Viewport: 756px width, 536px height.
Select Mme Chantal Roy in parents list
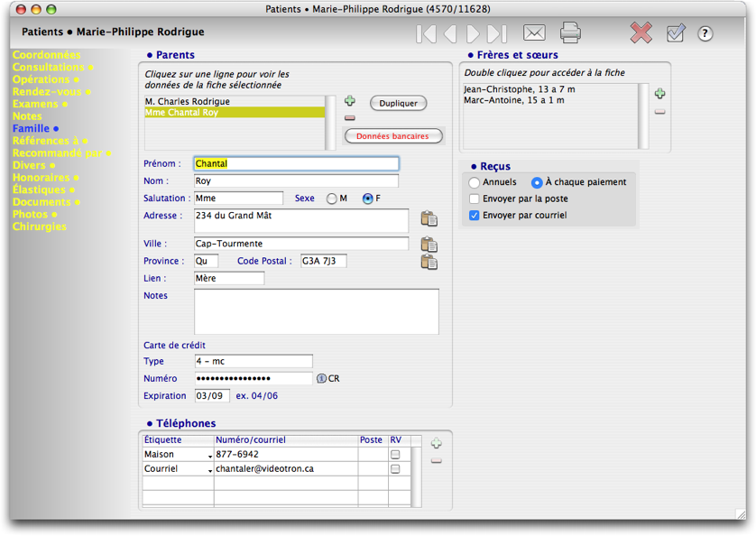[x=235, y=113]
